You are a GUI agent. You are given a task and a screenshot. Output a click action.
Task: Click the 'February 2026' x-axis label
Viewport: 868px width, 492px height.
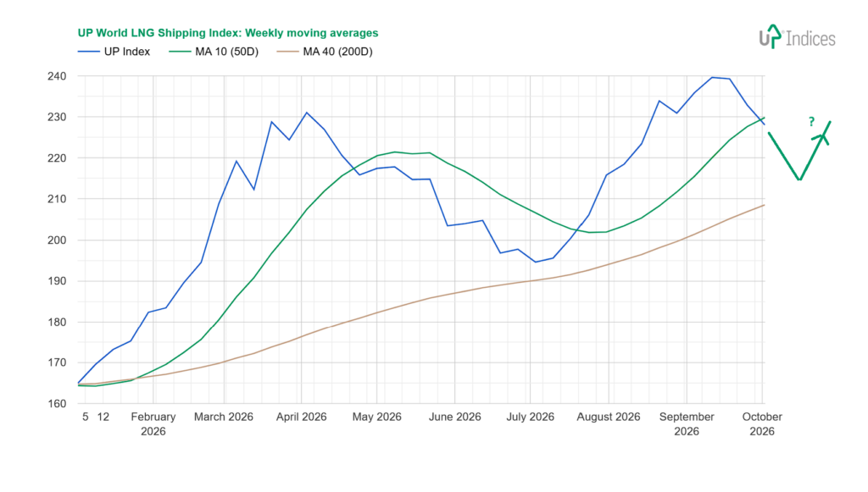(x=153, y=424)
